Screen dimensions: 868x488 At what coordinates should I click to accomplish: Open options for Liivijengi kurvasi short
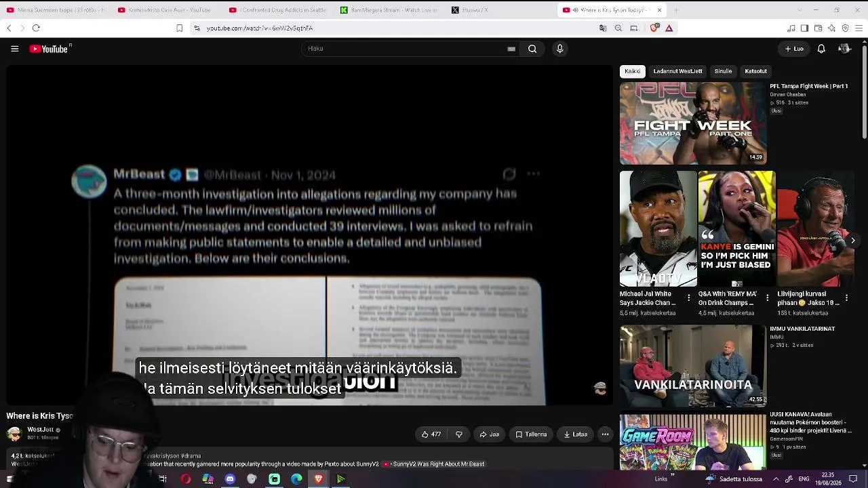846,298
